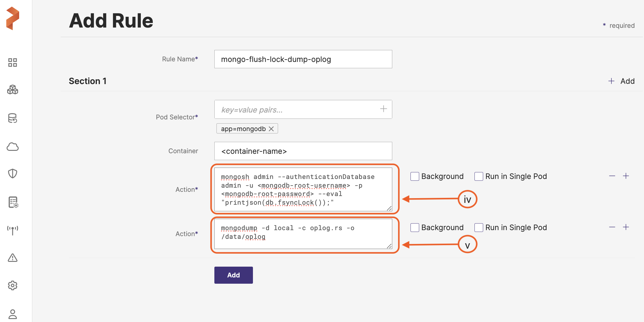The height and width of the screenshot is (322, 644).
Task: Open the antenna signal icon
Action: [13, 230]
